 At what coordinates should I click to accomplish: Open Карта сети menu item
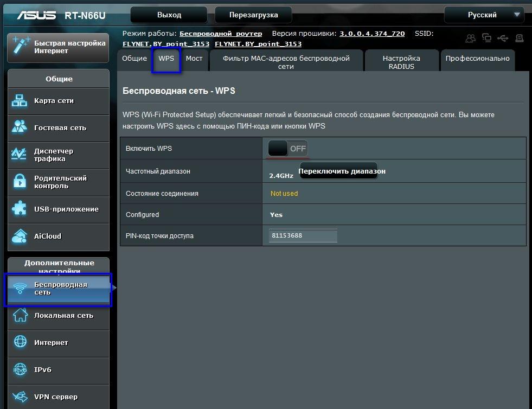coord(59,101)
